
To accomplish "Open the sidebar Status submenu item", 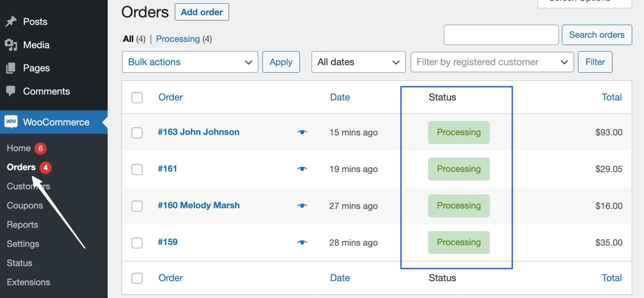I will [x=19, y=263].
